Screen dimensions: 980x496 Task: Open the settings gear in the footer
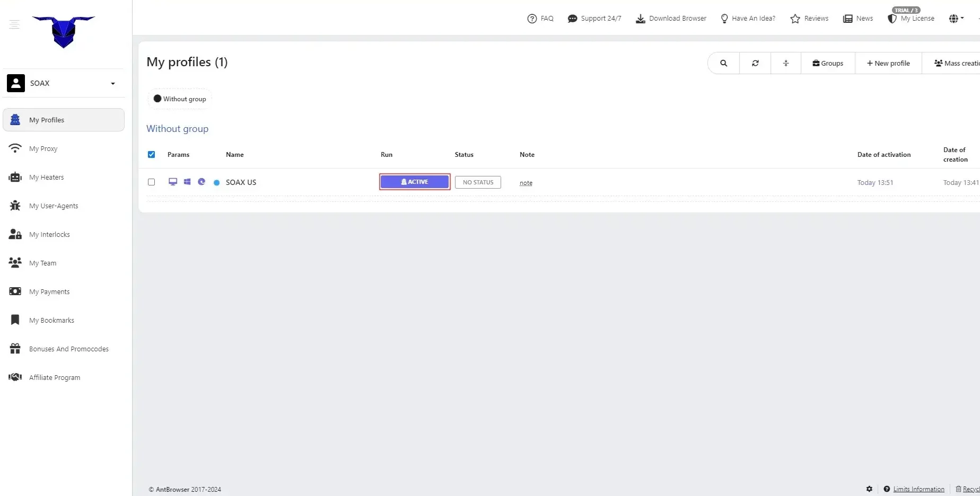(869, 489)
